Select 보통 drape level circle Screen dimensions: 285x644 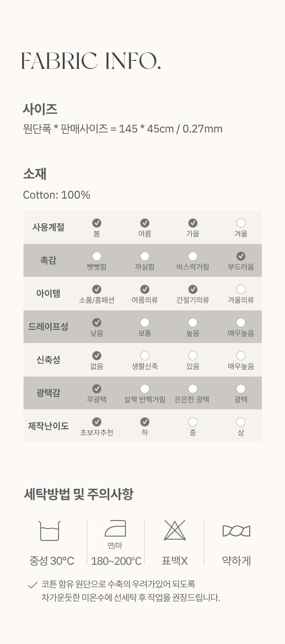145,322
